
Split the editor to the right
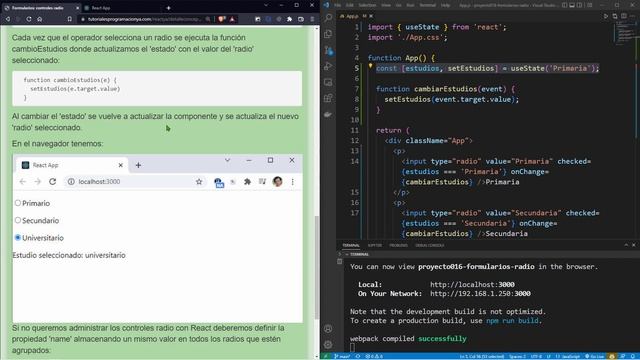click(x=624, y=16)
